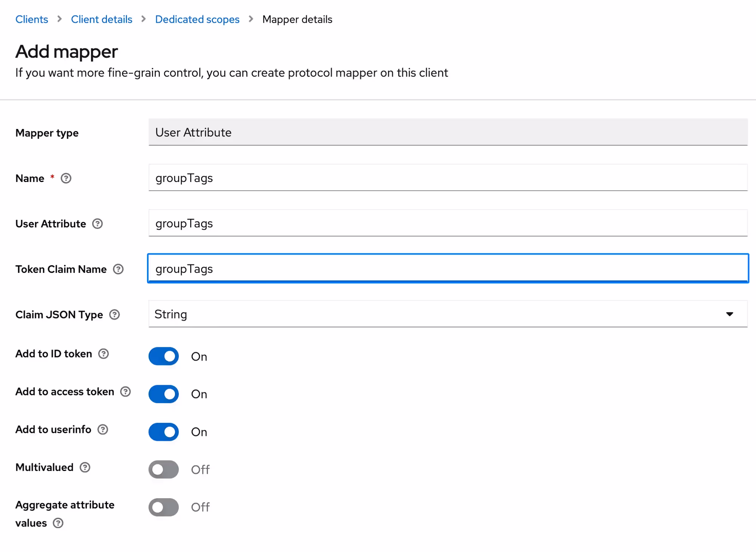Focus the User Attribute text field
This screenshot has height=552, width=756.
pyautogui.click(x=448, y=223)
